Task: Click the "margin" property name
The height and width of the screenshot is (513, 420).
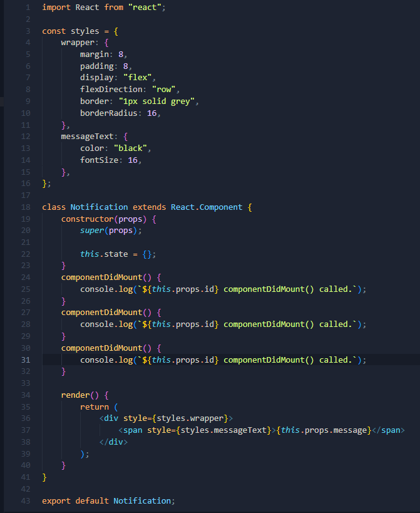Action: point(95,54)
